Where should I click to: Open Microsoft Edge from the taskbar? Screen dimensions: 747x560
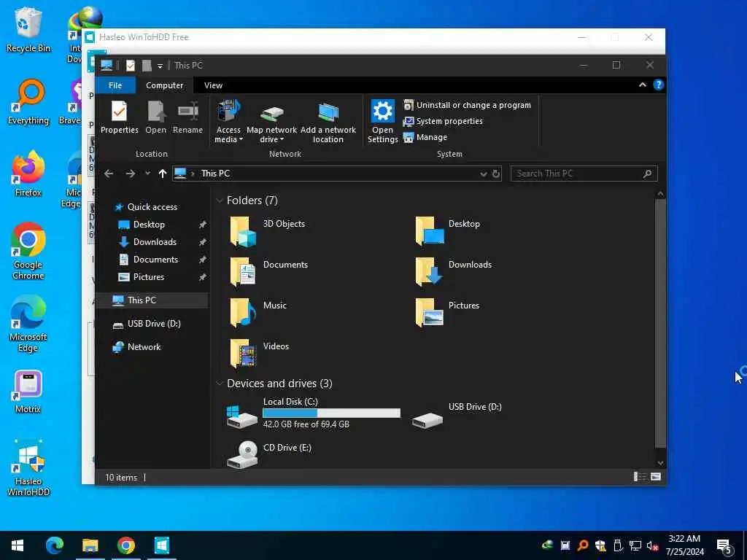click(54, 545)
